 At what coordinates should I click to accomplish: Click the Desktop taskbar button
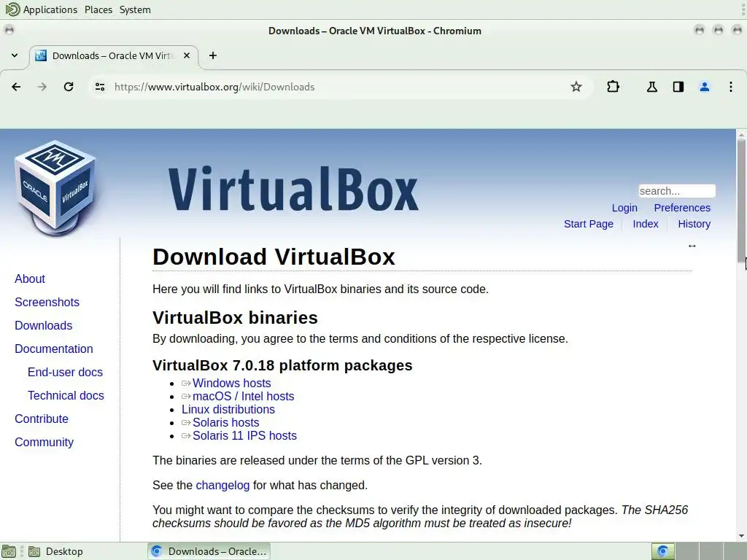(55, 551)
